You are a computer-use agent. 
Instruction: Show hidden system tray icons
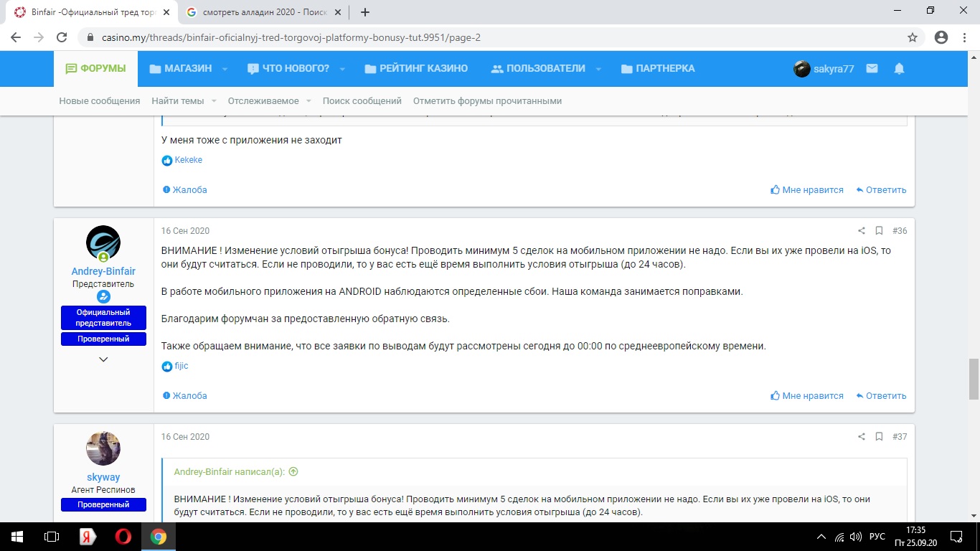tap(821, 537)
